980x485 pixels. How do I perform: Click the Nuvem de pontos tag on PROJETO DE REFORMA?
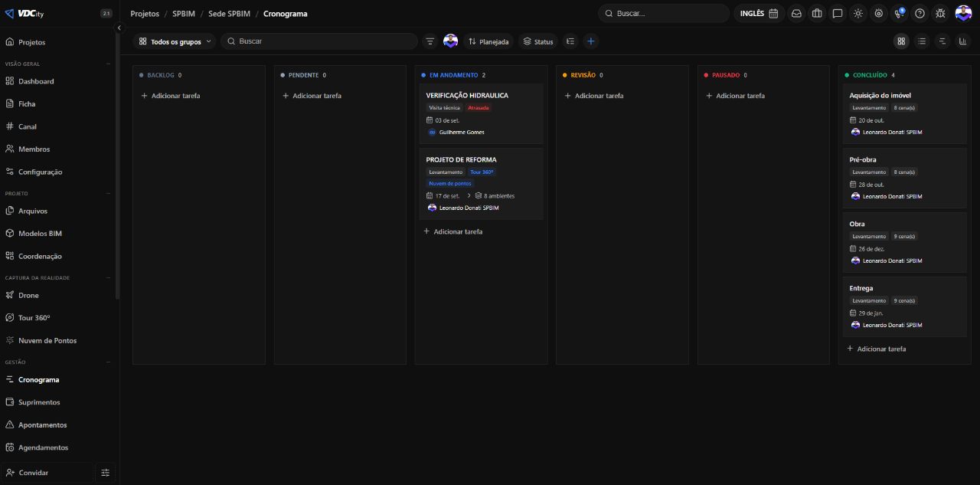click(450, 184)
